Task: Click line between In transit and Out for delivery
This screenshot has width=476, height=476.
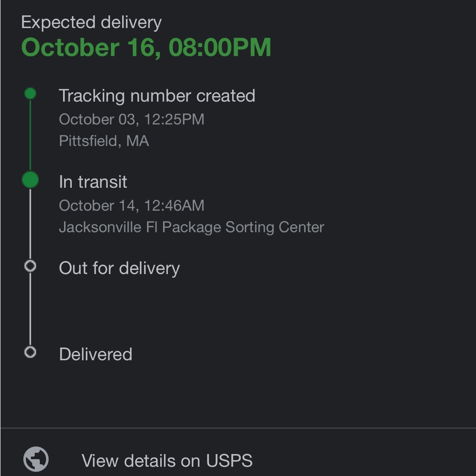Action: click(x=30, y=224)
